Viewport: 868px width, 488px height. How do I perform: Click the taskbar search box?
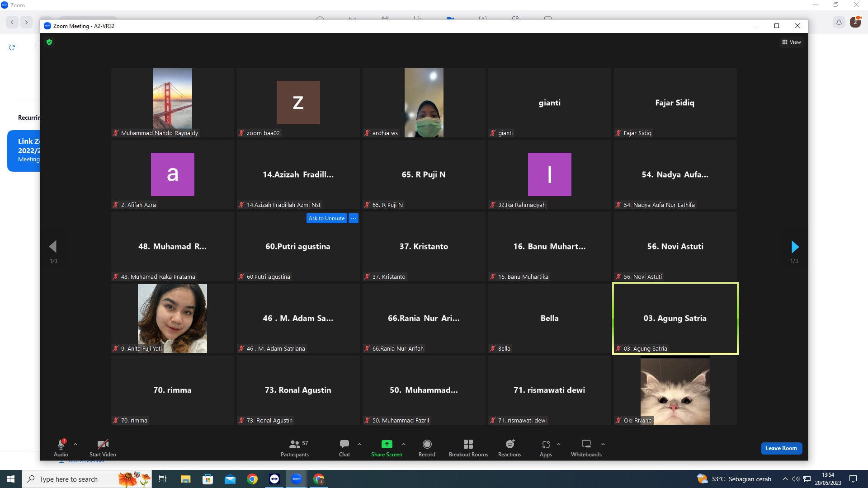pos(87,479)
